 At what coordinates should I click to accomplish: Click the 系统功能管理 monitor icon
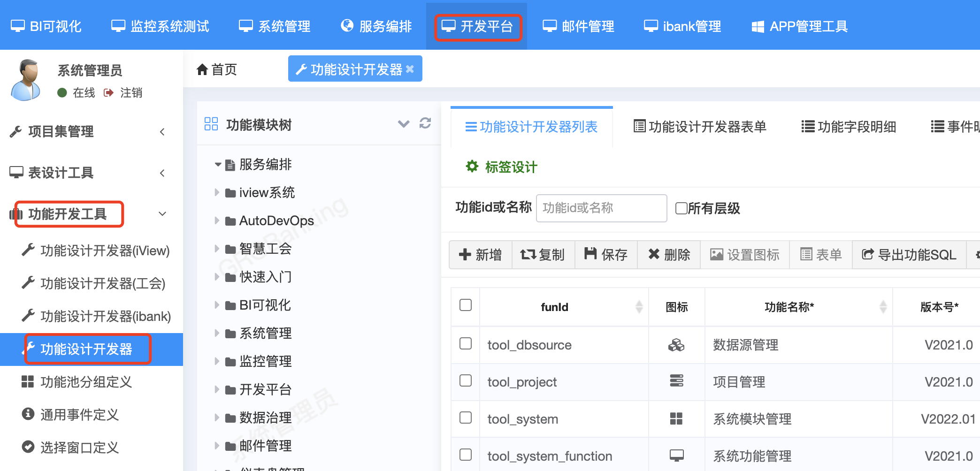tap(676, 455)
